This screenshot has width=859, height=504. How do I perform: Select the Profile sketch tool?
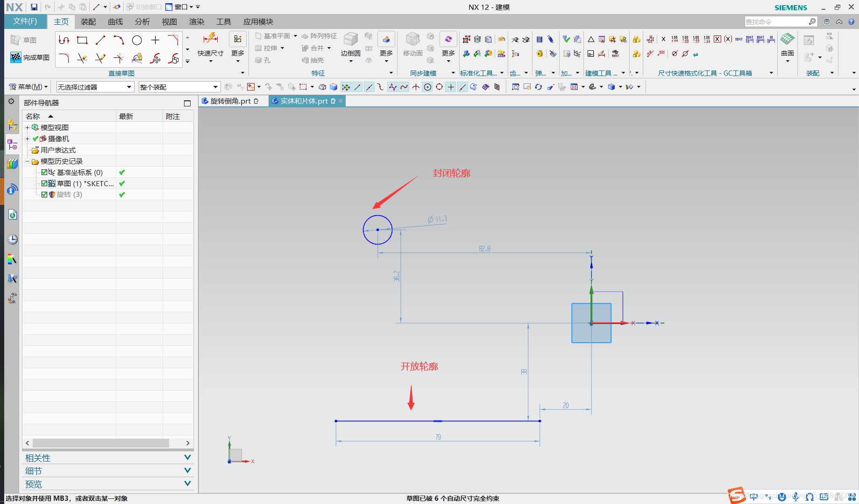(64, 41)
